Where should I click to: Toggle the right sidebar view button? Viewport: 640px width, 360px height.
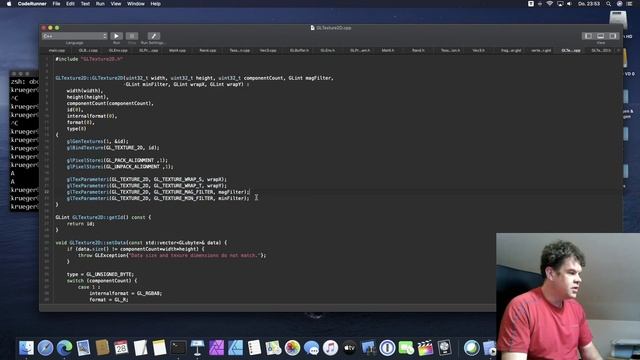click(613, 36)
